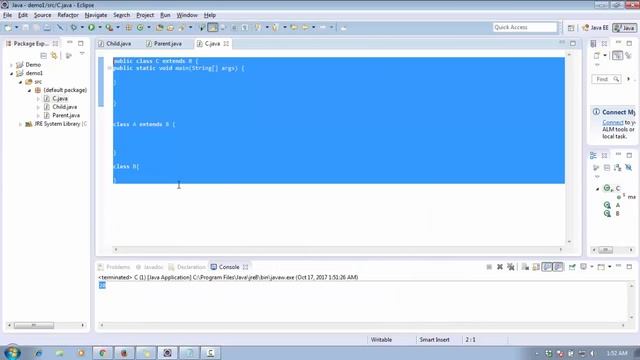Image resolution: width=640 pixels, height=360 pixels.
Task: Click the Print toolbar icon
Action: click(47, 28)
